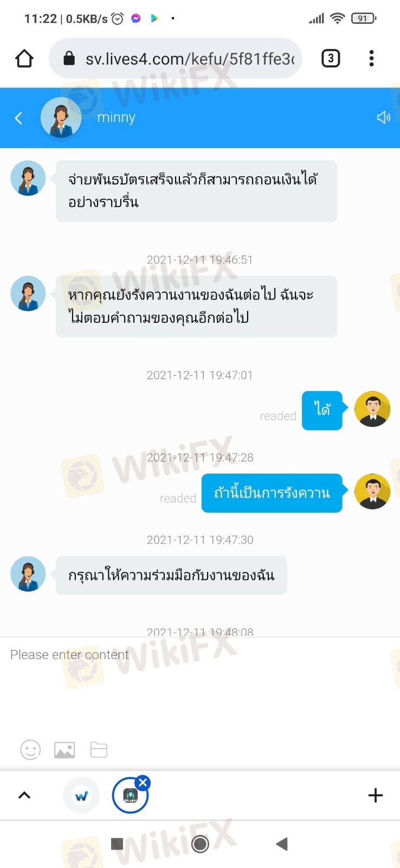Tap the sv.lives4.com address bar
Screen dimensions: 400x868
point(175,59)
